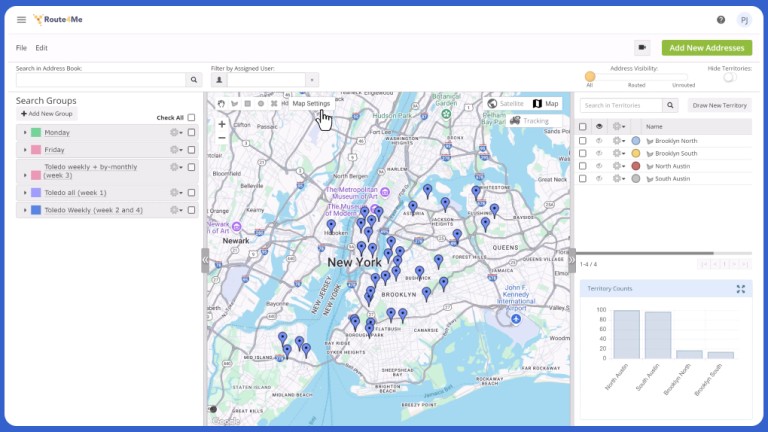
Task: Select the Brooklyn North territory name
Action: pyautogui.click(x=676, y=141)
